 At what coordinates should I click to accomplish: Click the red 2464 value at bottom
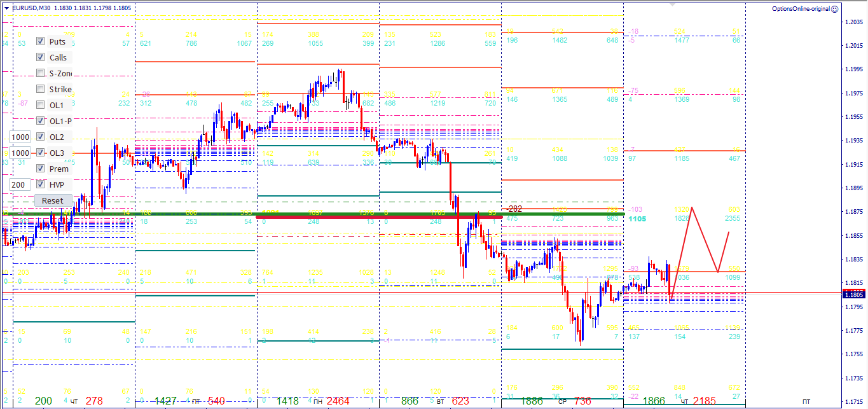click(x=338, y=401)
